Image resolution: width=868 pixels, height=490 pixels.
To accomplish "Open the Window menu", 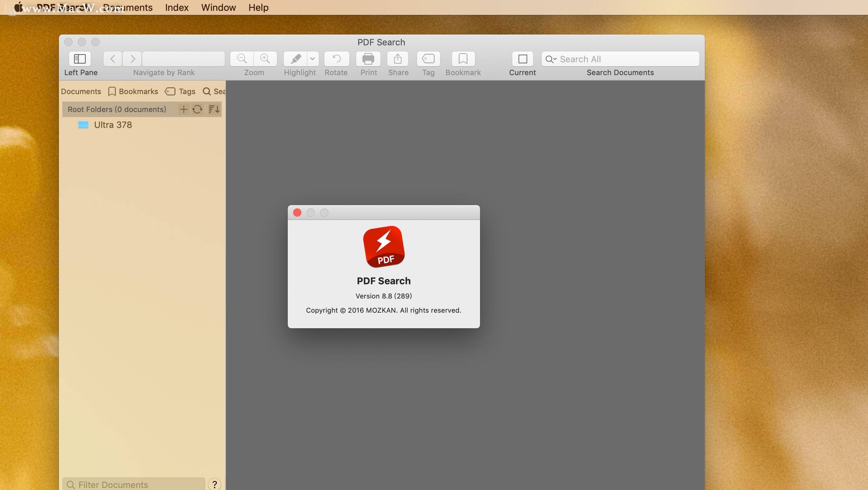I will 218,7.
